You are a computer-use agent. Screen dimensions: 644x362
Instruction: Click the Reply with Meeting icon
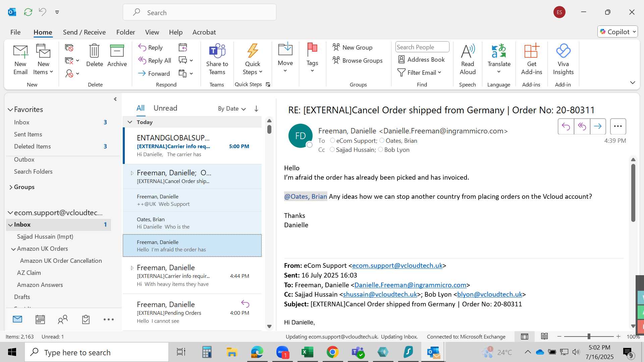click(183, 48)
